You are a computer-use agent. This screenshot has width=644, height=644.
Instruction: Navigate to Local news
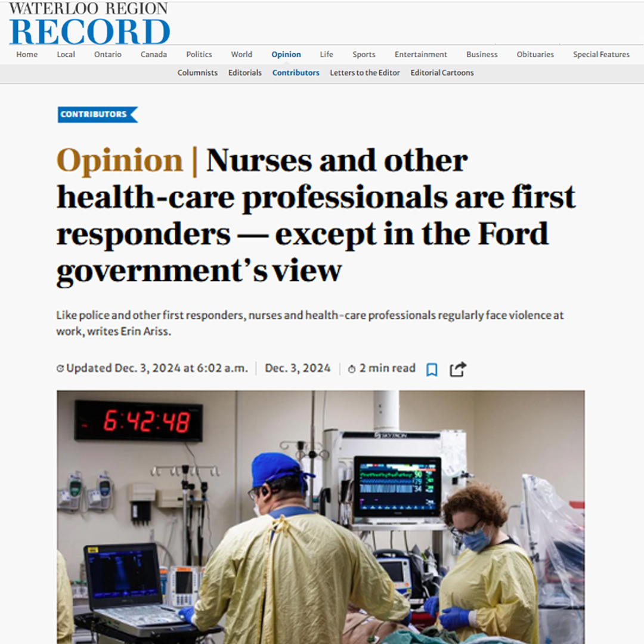point(66,54)
